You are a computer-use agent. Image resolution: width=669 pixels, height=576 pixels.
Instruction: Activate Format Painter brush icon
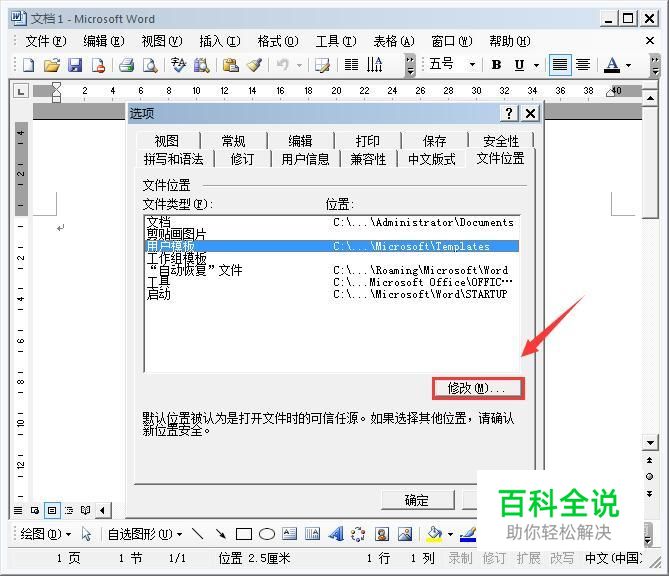pyautogui.click(x=254, y=65)
